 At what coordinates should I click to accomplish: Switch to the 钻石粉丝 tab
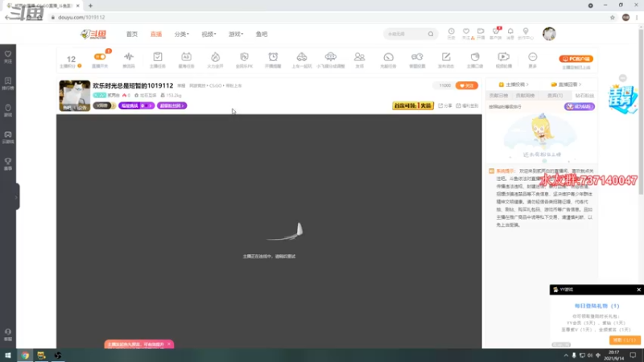[x=584, y=95]
